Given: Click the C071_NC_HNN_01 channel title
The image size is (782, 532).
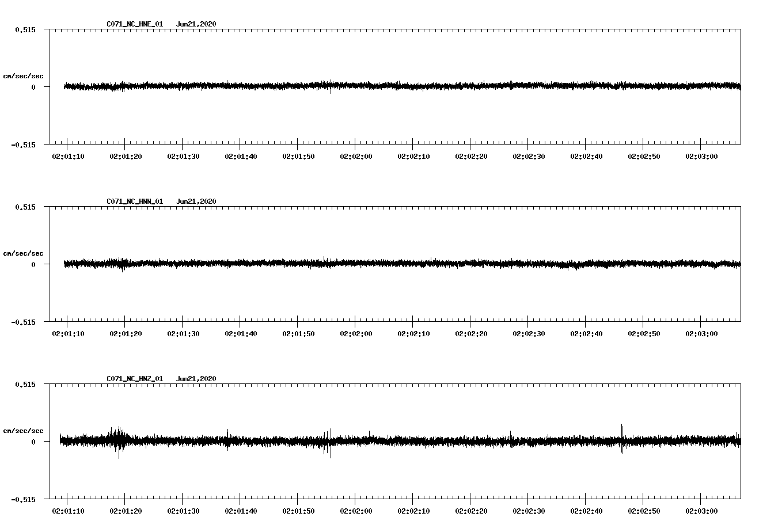Looking at the screenshot, I should [x=135, y=202].
